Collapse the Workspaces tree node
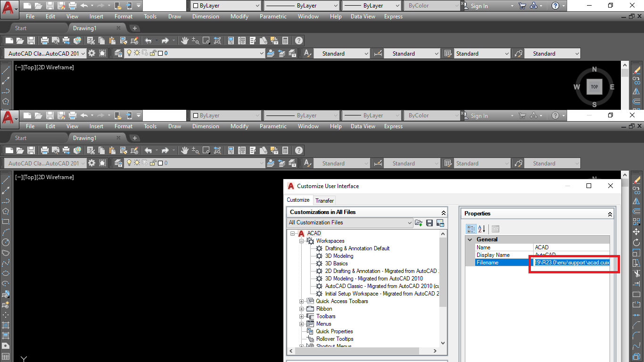The height and width of the screenshot is (362, 644). (302, 241)
